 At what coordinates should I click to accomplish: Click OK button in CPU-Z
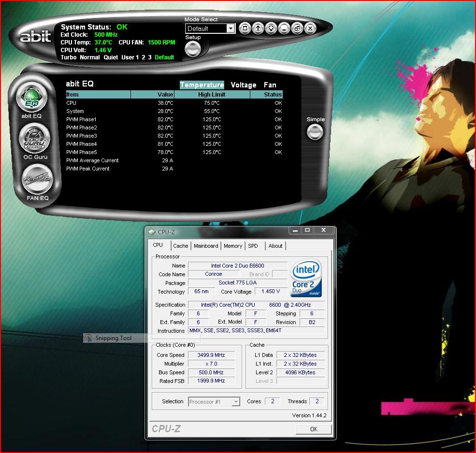pos(314,429)
